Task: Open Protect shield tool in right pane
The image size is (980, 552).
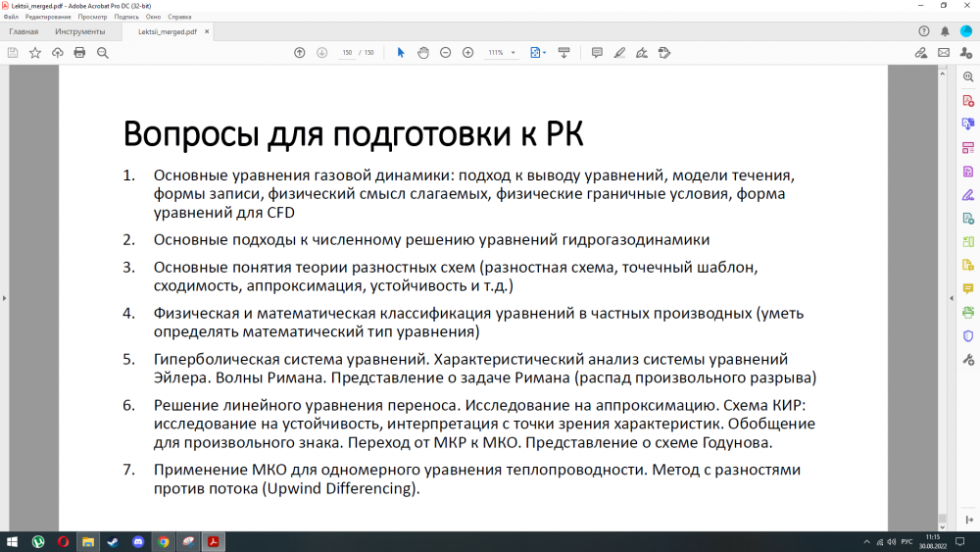Action: click(968, 335)
